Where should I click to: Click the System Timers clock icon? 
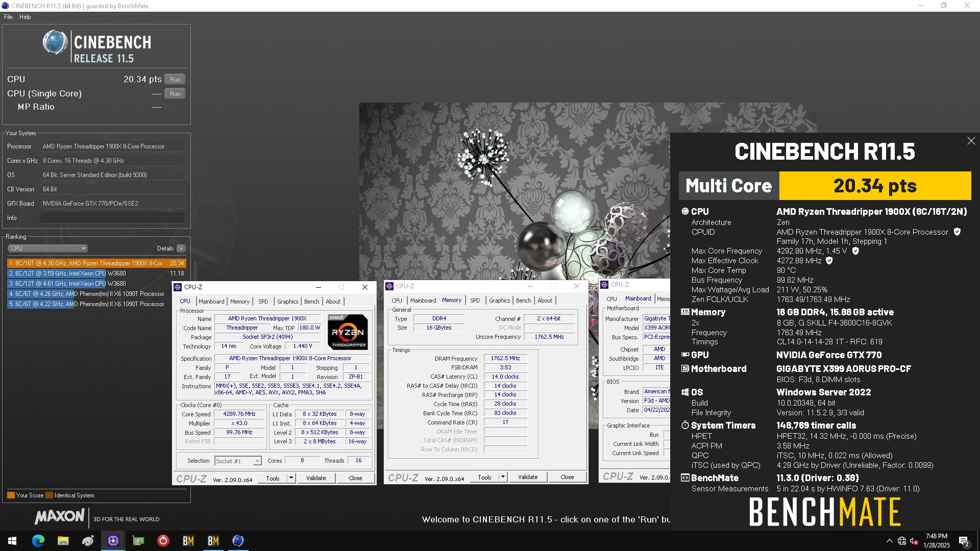coord(685,425)
